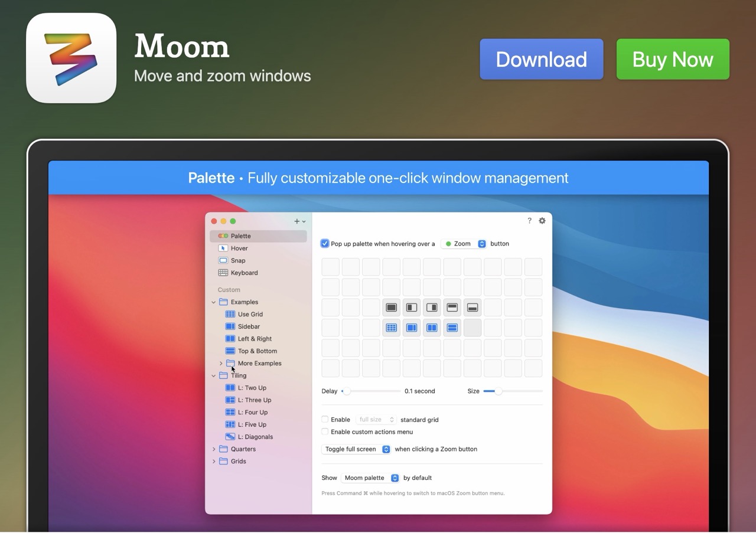Expand the Quarters folder
This screenshot has width=756, height=533.
point(214,449)
